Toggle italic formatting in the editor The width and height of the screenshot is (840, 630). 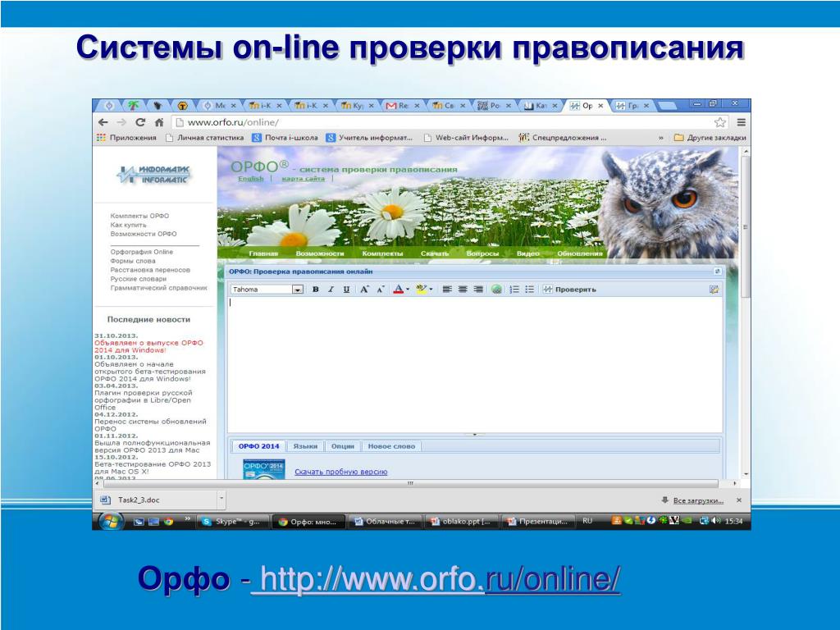(331, 290)
